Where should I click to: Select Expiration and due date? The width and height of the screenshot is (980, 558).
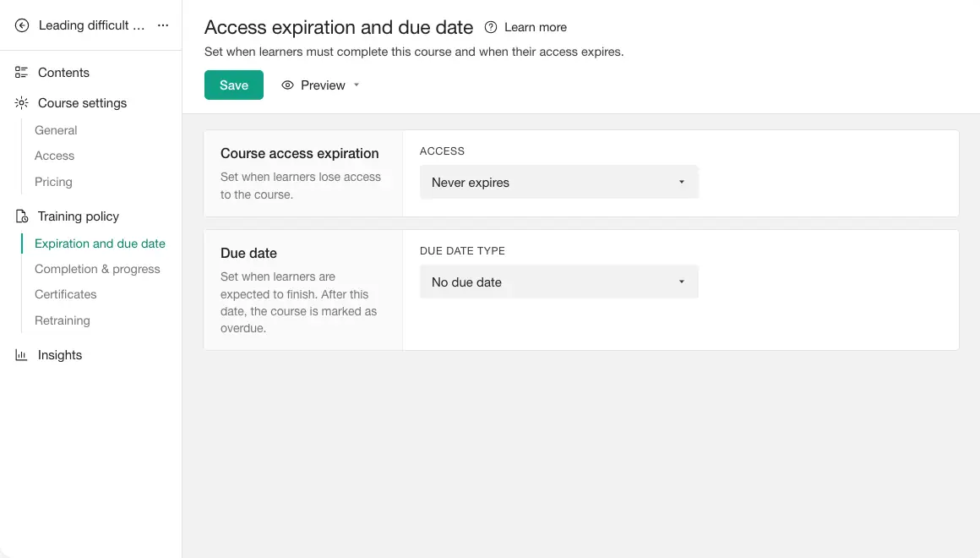point(100,243)
